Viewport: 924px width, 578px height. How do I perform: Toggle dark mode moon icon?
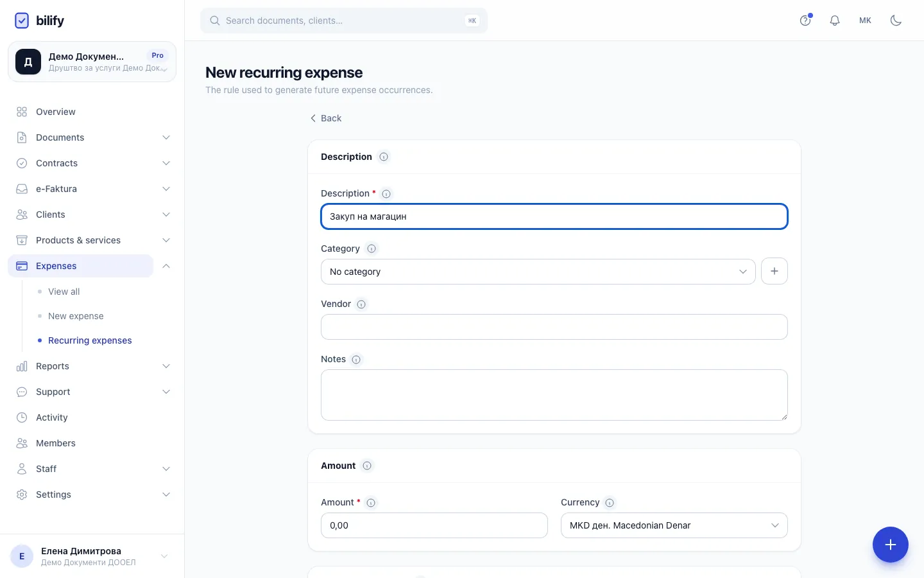pyautogui.click(x=896, y=21)
